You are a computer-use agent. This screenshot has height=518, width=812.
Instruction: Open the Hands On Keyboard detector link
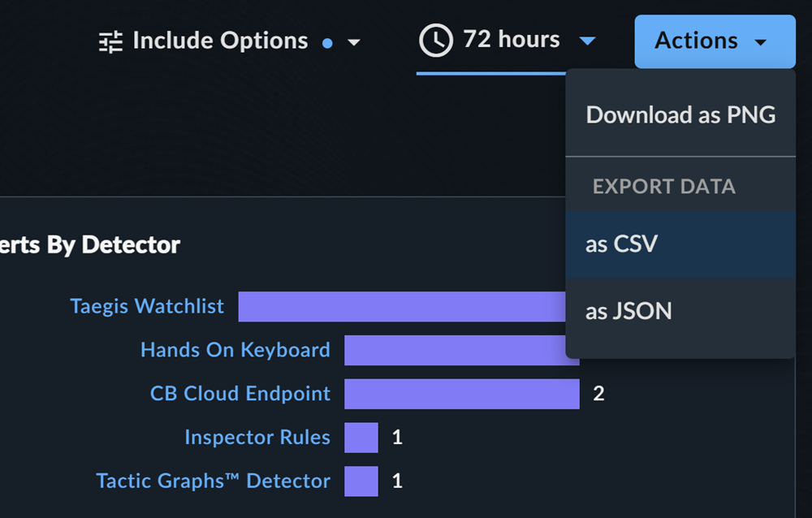click(x=235, y=350)
